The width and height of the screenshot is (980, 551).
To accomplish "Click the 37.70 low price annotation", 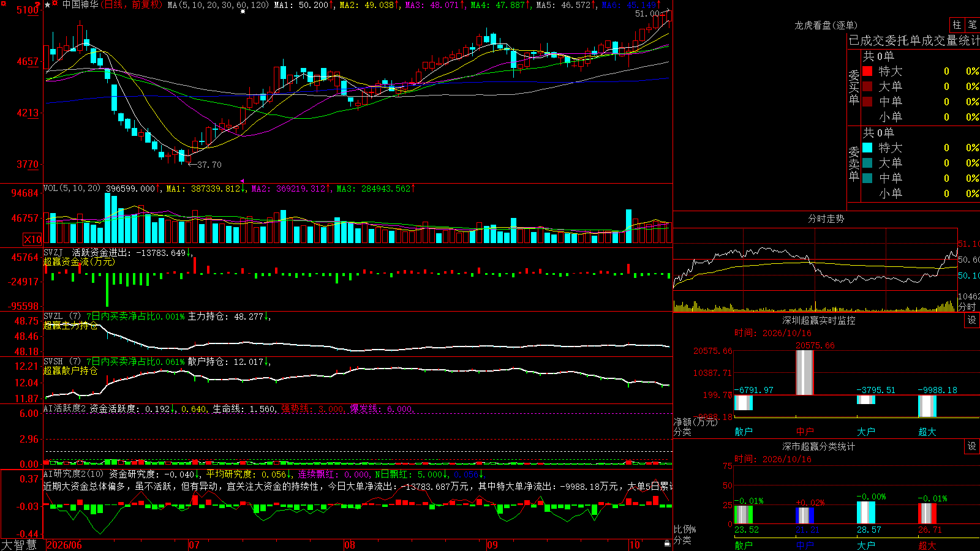I will 209,165.
